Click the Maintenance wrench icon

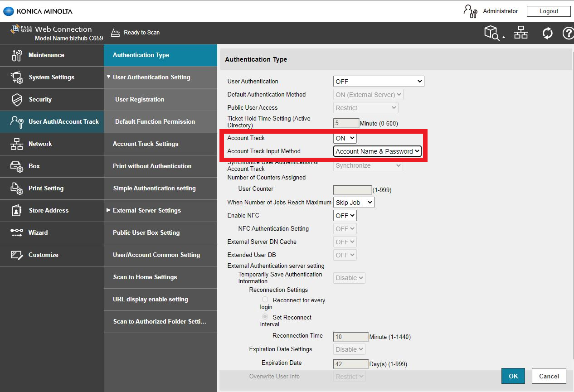click(17, 55)
